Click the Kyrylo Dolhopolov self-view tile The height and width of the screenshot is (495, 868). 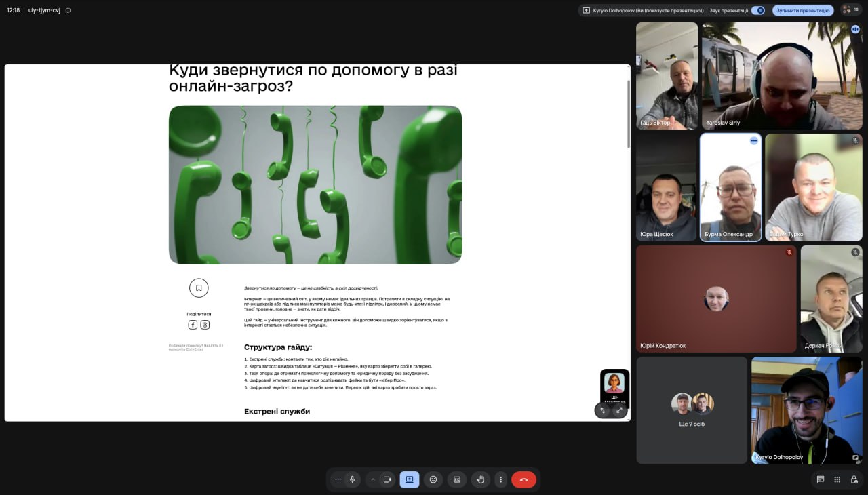point(807,410)
